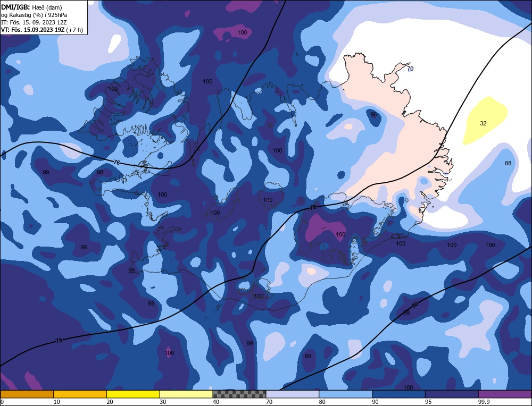Click the '10' tick label on legend
Image resolution: width=532 pixels, height=406 pixels.
57,402
